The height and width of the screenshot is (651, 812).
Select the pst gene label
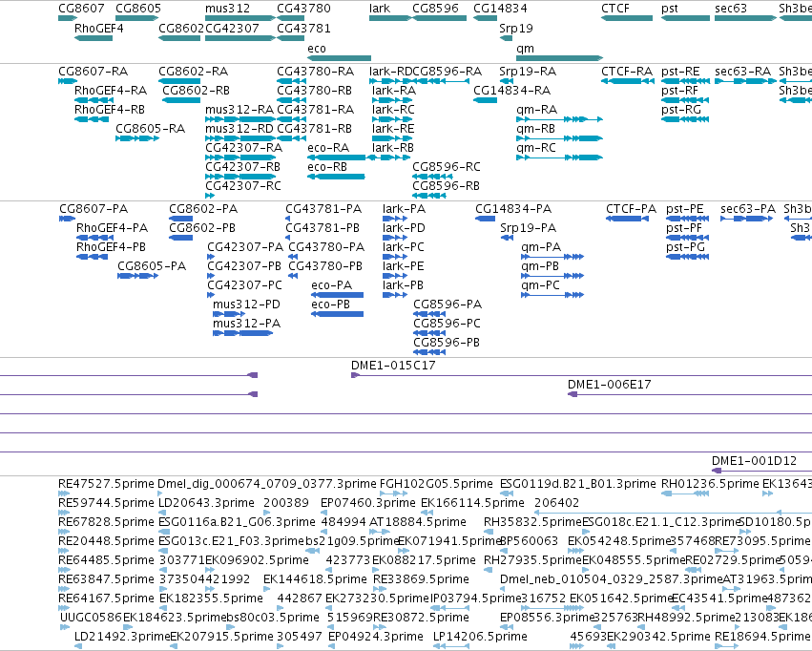(670, 9)
